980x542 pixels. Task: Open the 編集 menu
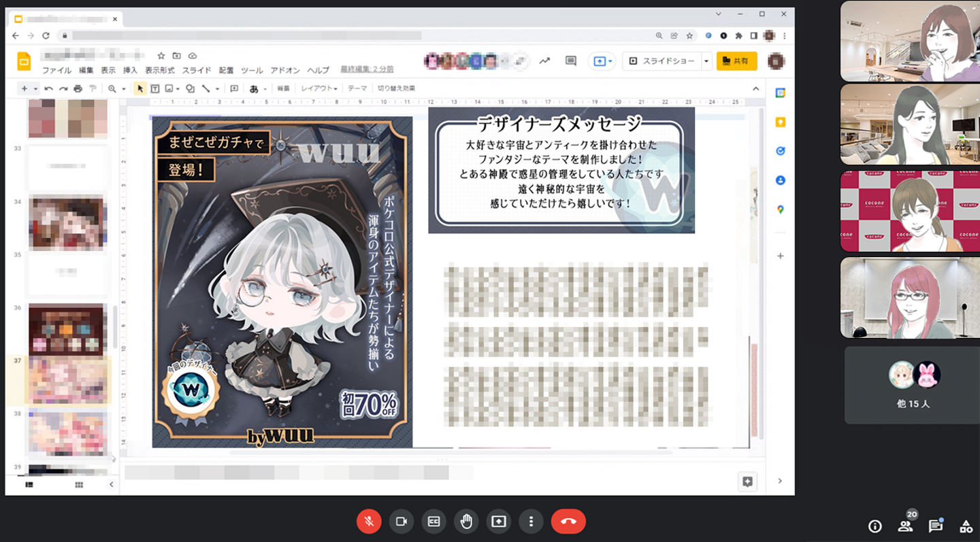[86, 70]
